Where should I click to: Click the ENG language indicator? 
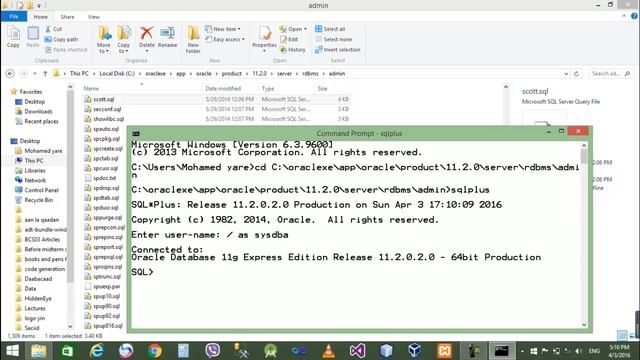click(x=594, y=351)
